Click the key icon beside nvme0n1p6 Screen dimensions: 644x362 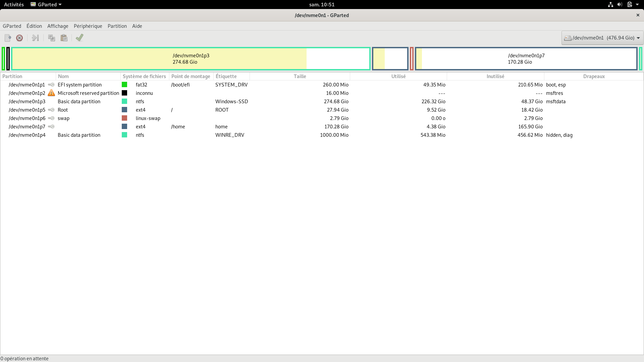pyautogui.click(x=51, y=118)
